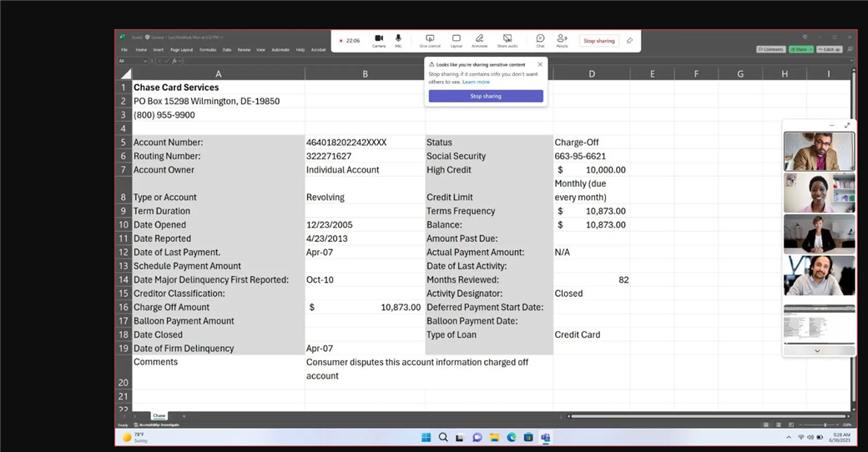Open the Acrobat tab
The width and height of the screenshot is (868, 452).
pos(318,50)
